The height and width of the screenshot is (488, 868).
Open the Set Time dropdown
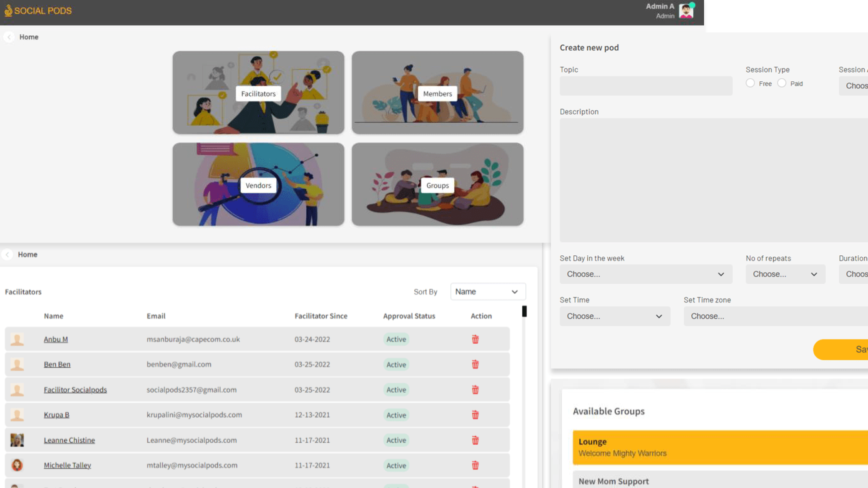(615, 316)
